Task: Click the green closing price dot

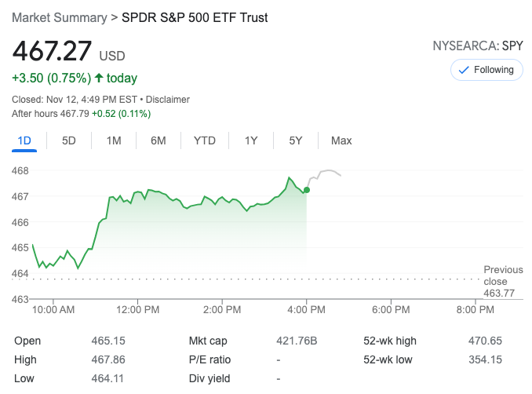Action: [x=306, y=190]
